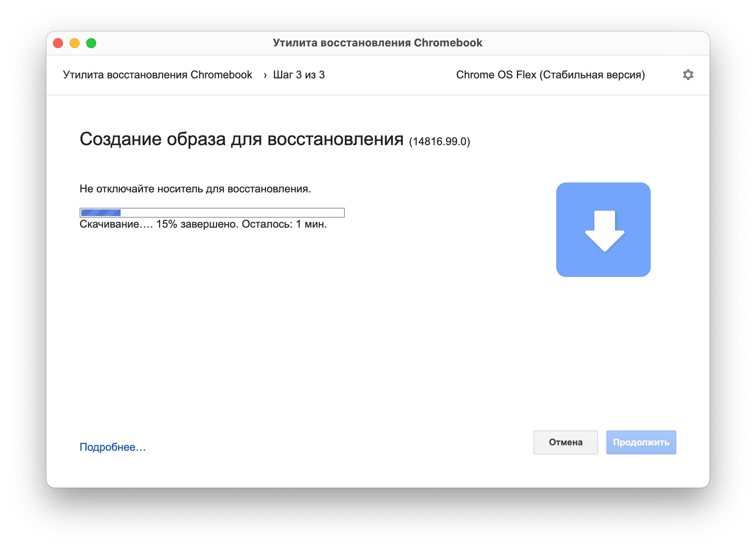Click the Утилита восстановления Chromebook breadcrumb

(x=157, y=75)
